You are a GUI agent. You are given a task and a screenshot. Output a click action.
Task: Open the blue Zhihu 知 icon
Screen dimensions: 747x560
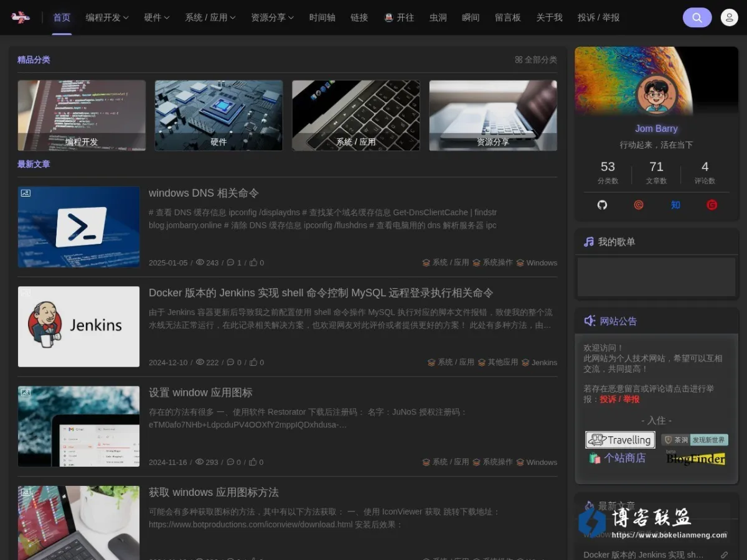pyautogui.click(x=675, y=205)
